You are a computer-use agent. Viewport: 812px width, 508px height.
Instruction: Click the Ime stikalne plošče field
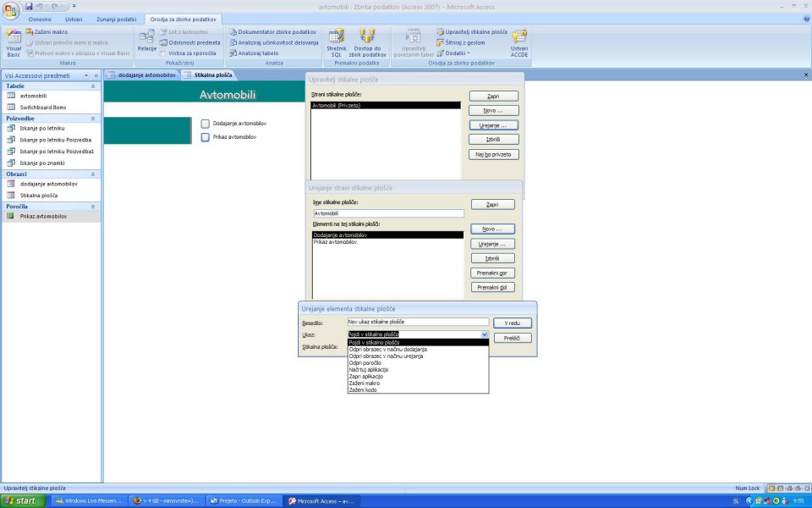388,213
